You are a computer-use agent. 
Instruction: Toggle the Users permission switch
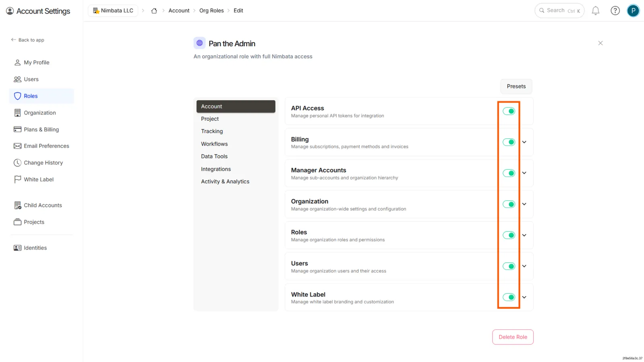click(x=509, y=266)
